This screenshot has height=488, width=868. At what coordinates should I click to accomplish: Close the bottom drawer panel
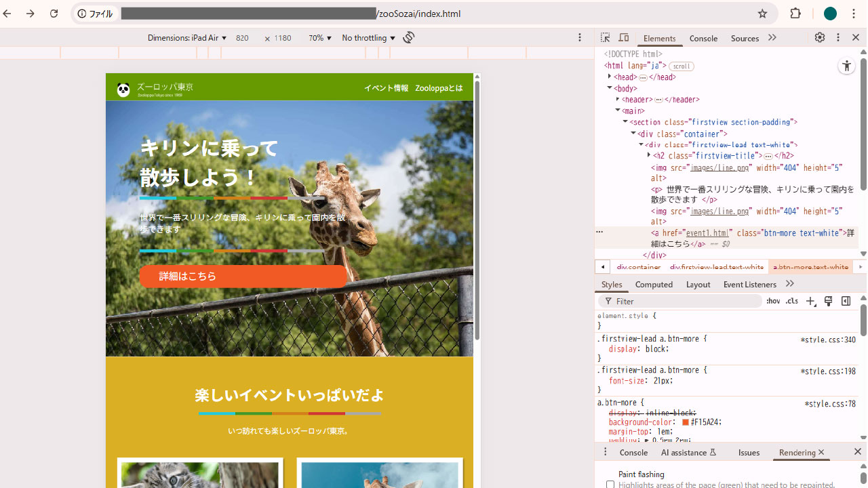(857, 451)
